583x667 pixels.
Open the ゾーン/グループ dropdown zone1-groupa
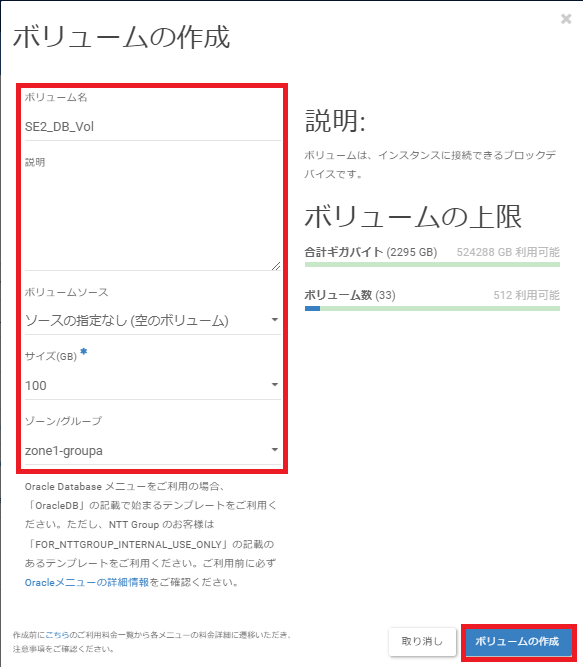153,450
